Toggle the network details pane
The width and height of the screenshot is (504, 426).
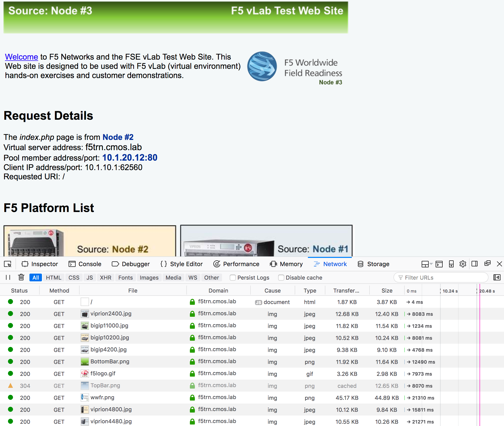(497, 277)
